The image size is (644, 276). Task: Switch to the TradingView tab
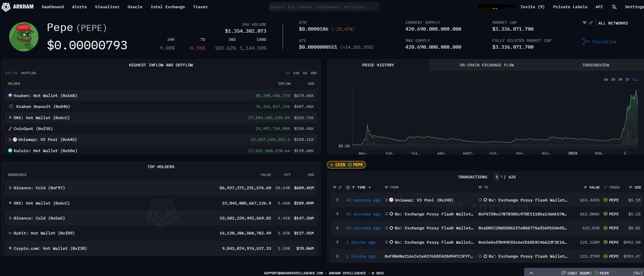tap(596, 65)
